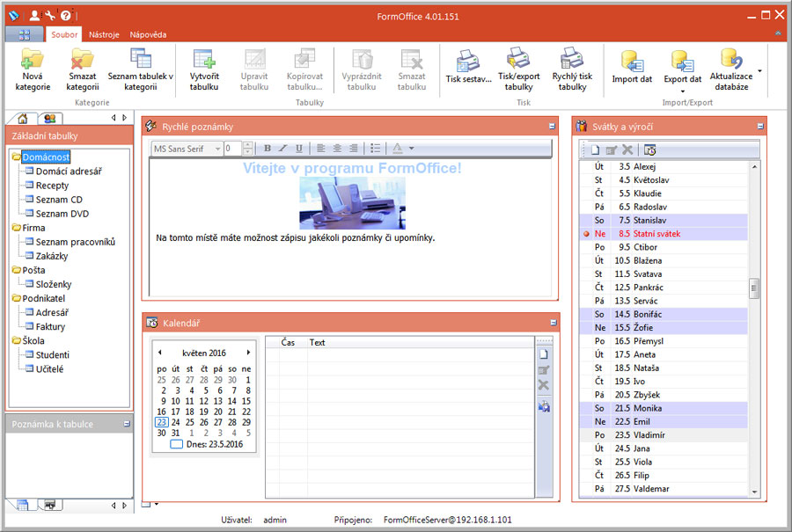Open the Soubor ribbon tab

tap(64, 34)
